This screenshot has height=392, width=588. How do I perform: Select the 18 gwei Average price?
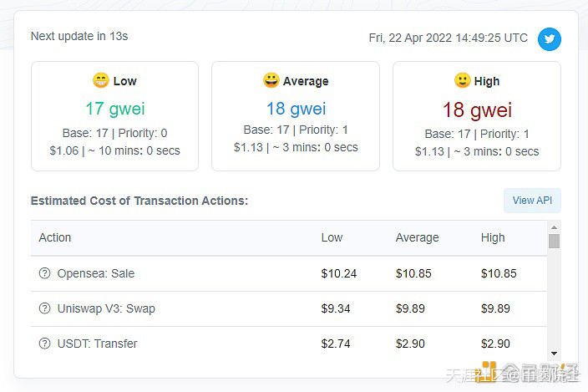coord(296,109)
